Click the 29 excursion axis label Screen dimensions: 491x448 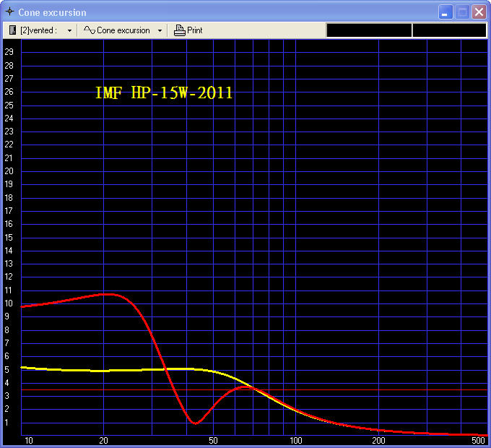coord(9,52)
